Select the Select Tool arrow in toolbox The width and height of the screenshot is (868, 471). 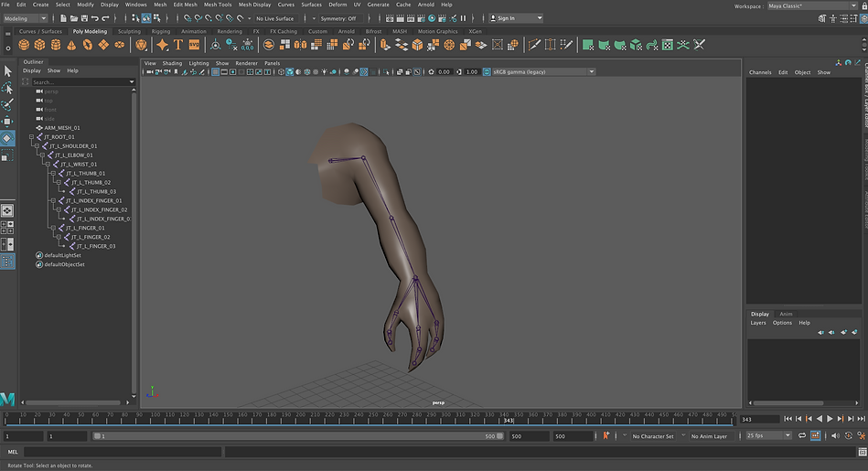coord(7,70)
